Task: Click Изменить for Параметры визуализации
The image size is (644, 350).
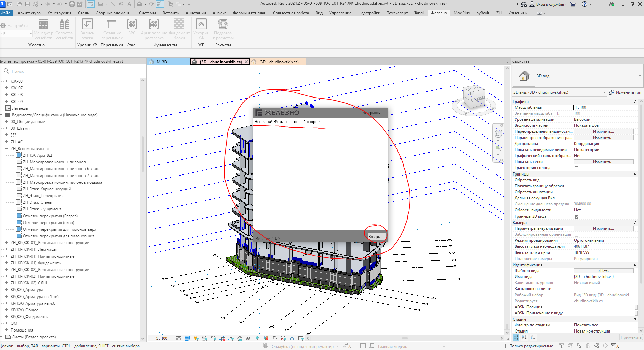Action: [x=604, y=229]
